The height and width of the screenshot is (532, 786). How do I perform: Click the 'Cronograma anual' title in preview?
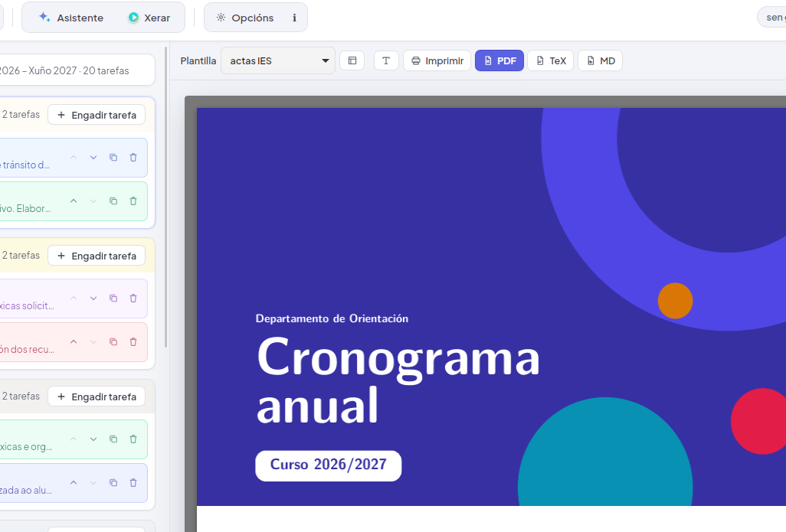point(398,380)
